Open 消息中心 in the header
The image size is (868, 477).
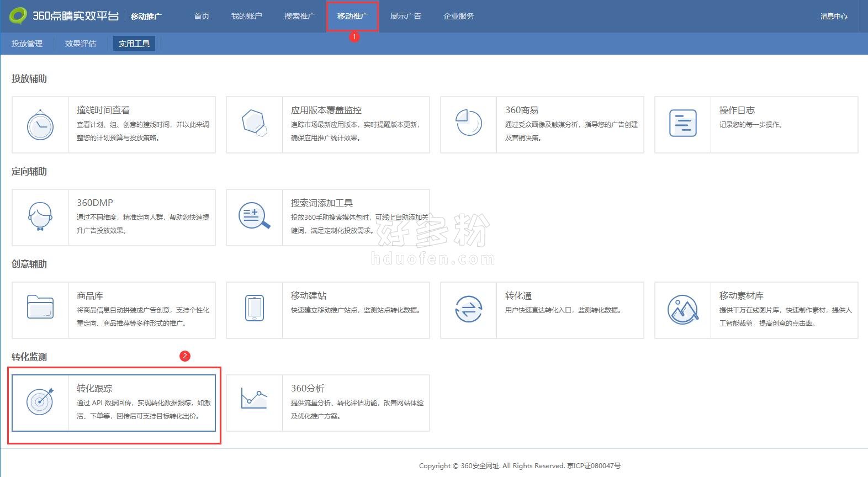click(x=833, y=17)
